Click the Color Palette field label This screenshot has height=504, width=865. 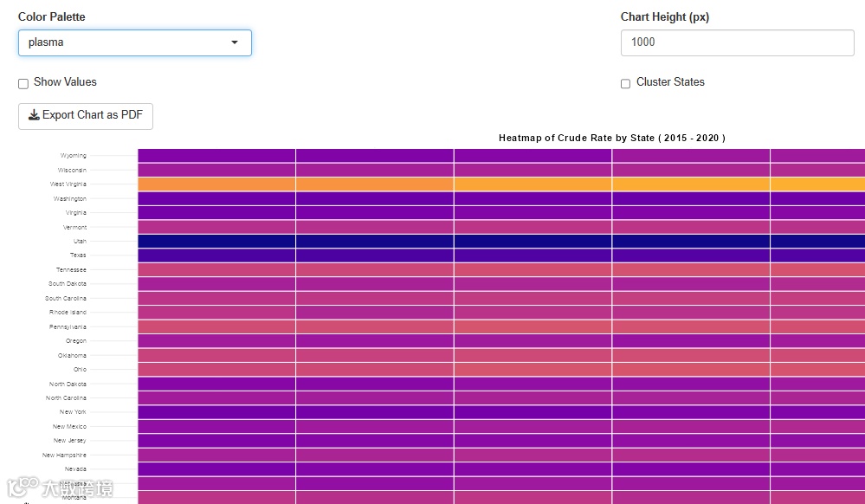(52, 16)
